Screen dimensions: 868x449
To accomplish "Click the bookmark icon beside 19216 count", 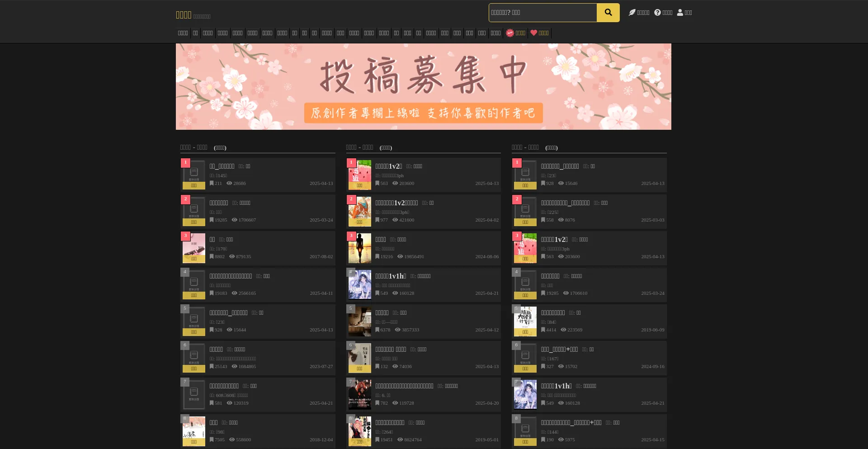I will (377, 257).
